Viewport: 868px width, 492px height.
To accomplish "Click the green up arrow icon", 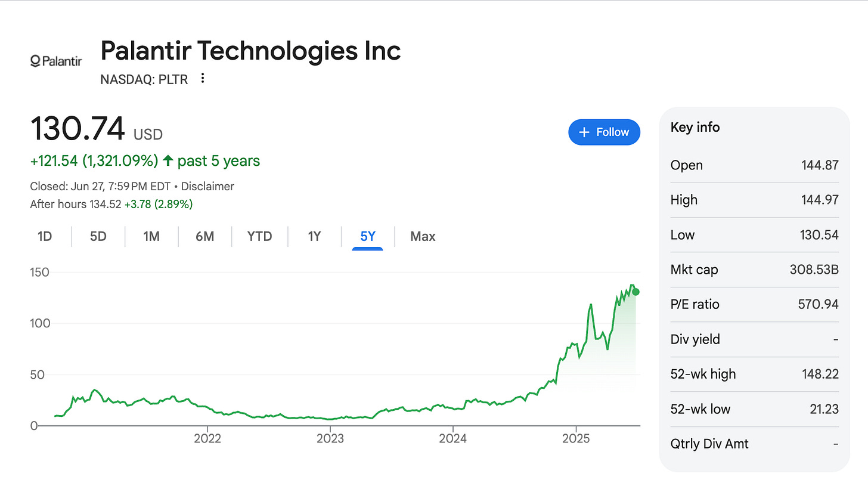I will (x=168, y=160).
